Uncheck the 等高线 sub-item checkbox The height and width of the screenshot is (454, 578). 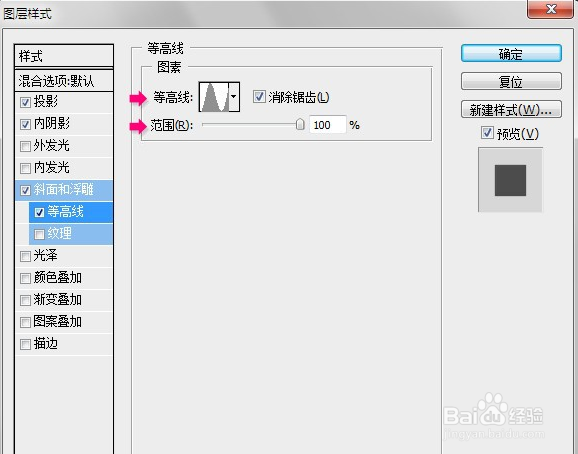(x=39, y=212)
